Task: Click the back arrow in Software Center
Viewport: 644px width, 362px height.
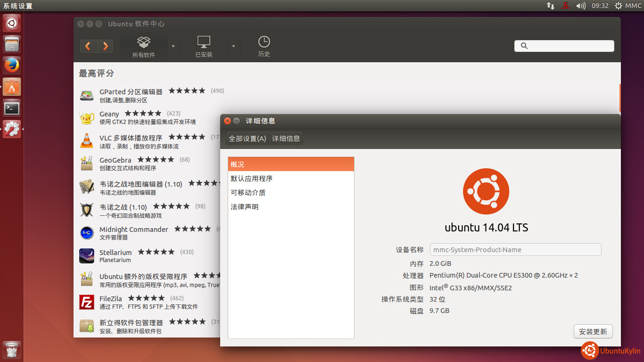Action: [x=88, y=46]
